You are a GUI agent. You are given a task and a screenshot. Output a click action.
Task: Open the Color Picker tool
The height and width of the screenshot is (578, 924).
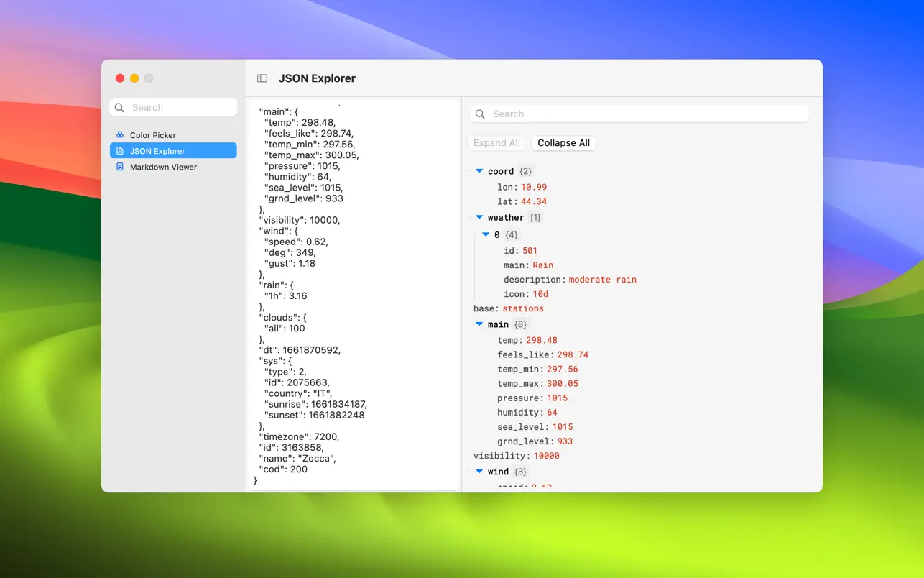[173, 135]
